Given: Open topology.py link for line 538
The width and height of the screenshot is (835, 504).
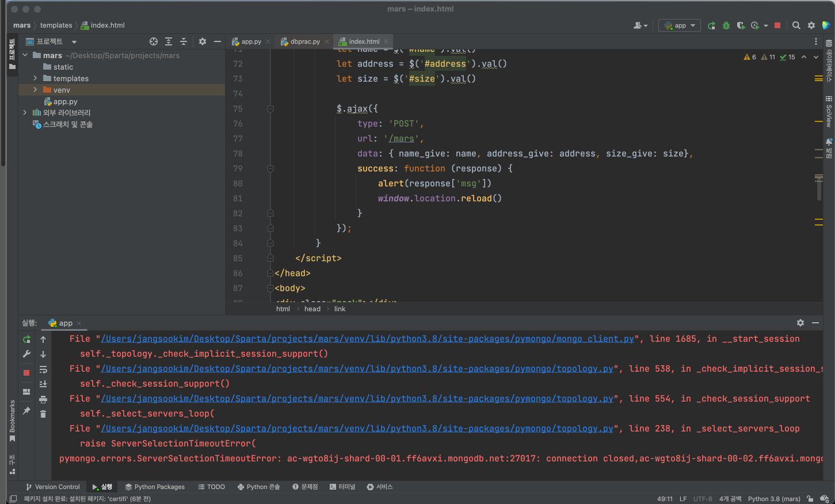Looking at the screenshot, I should (357, 369).
